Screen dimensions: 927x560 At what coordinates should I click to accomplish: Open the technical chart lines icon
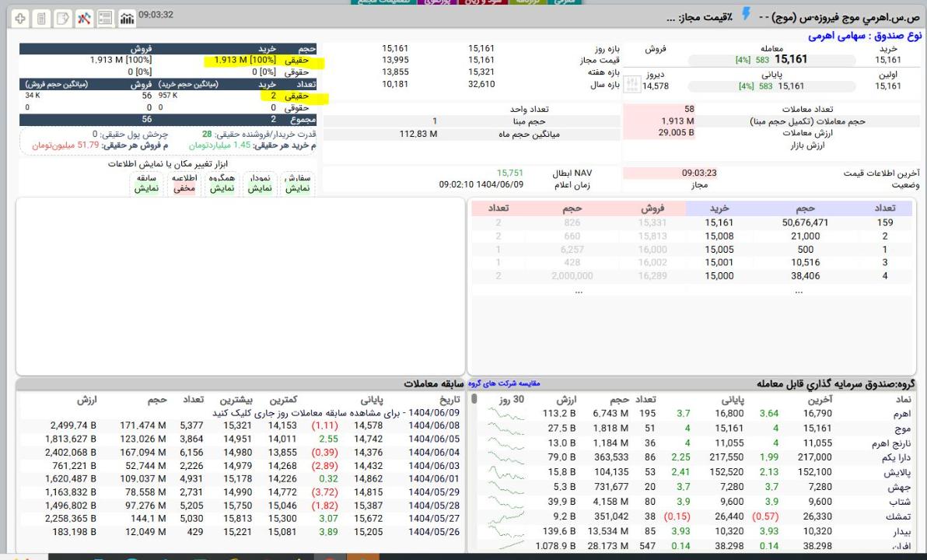[x=83, y=17]
